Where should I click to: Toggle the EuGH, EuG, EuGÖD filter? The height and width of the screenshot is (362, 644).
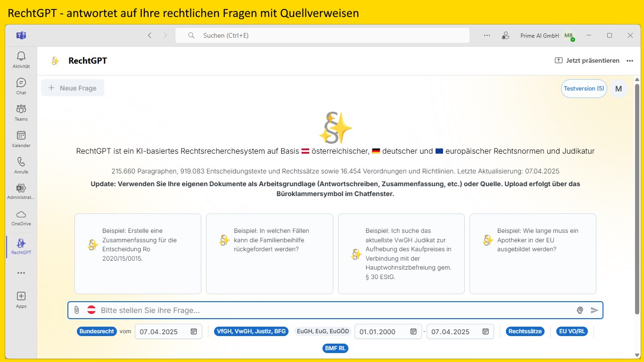click(x=323, y=331)
